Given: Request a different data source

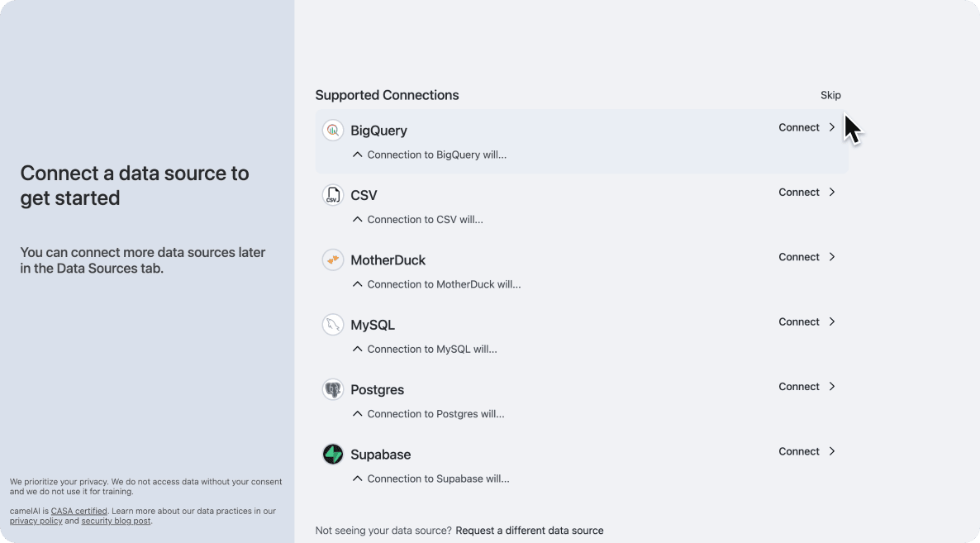Looking at the screenshot, I should point(529,531).
